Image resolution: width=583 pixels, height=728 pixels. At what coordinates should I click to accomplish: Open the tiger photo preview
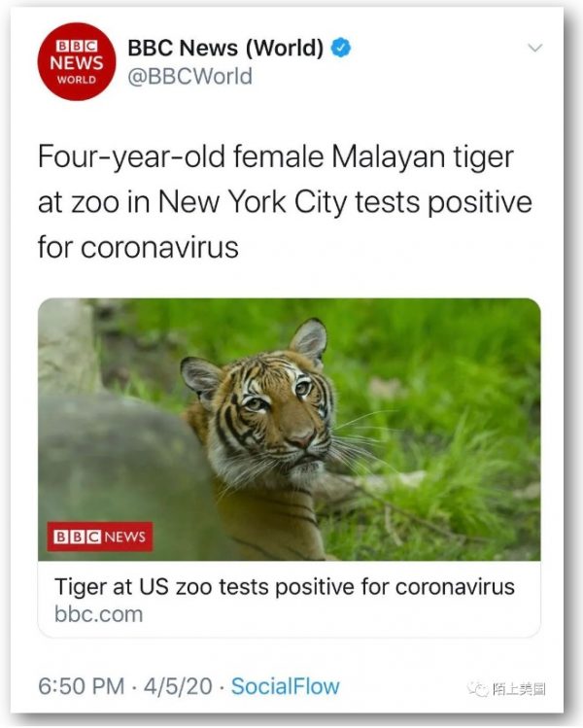290,430
